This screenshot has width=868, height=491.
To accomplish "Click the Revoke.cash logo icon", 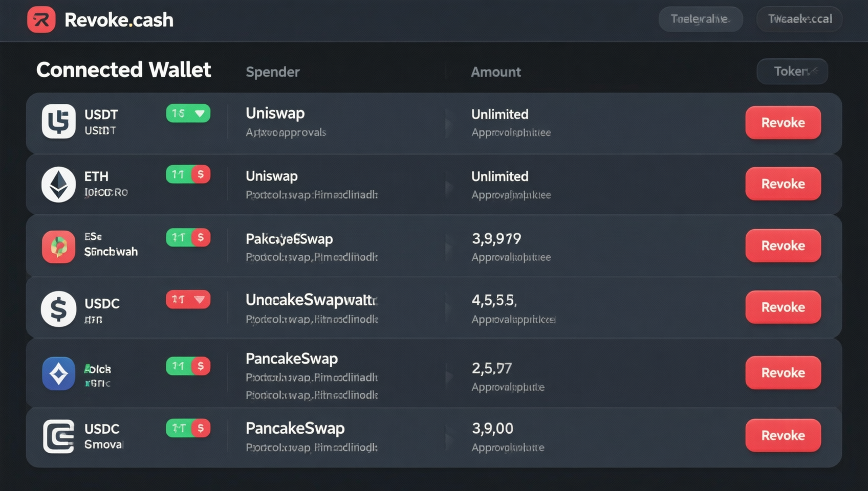I will [41, 20].
